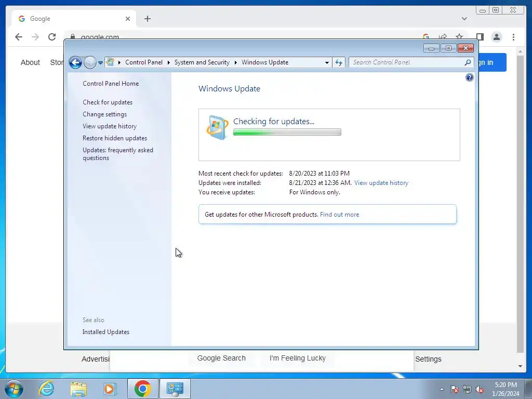
Task: Click Restore hidden updates
Action: click(x=115, y=138)
